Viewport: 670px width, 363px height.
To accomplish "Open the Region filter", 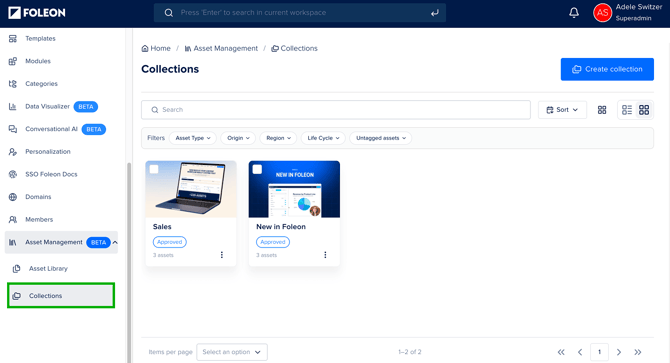I will [x=278, y=138].
